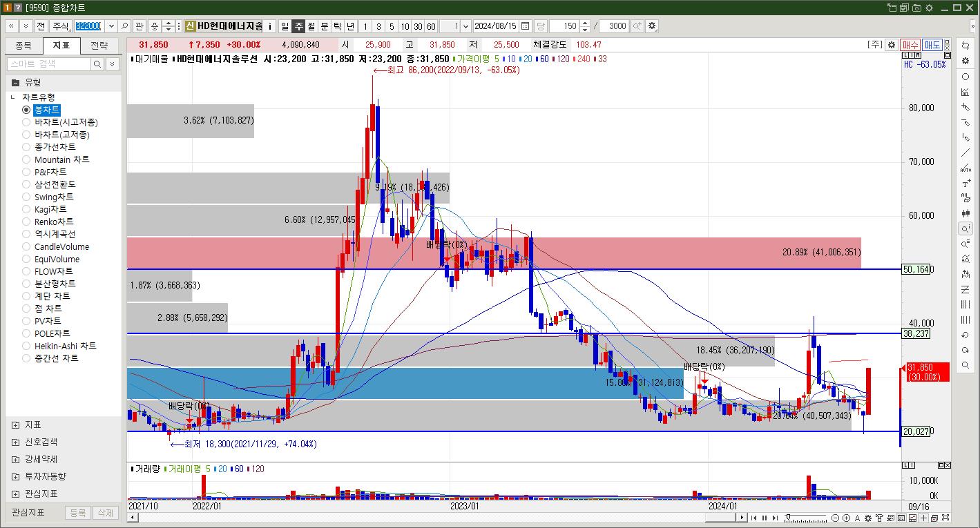This screenshot has width=980, height=528.
Task: Expand the 강세약세 section
Action: pos(15,459)
